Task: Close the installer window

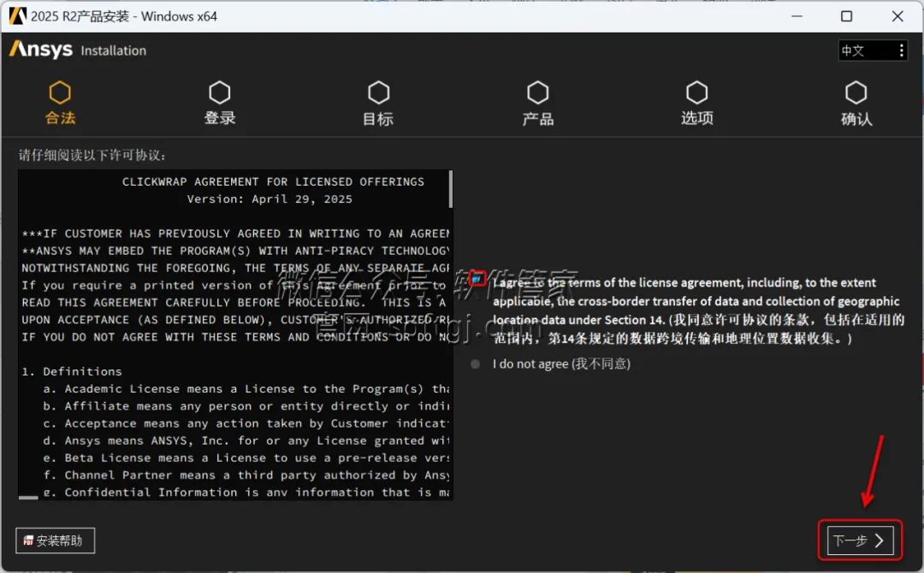Action: coord(897,16)
